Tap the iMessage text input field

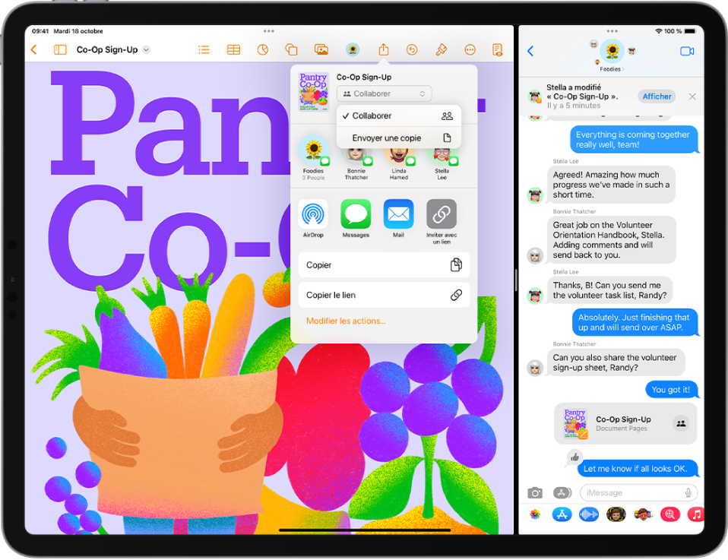pos(638,492)
